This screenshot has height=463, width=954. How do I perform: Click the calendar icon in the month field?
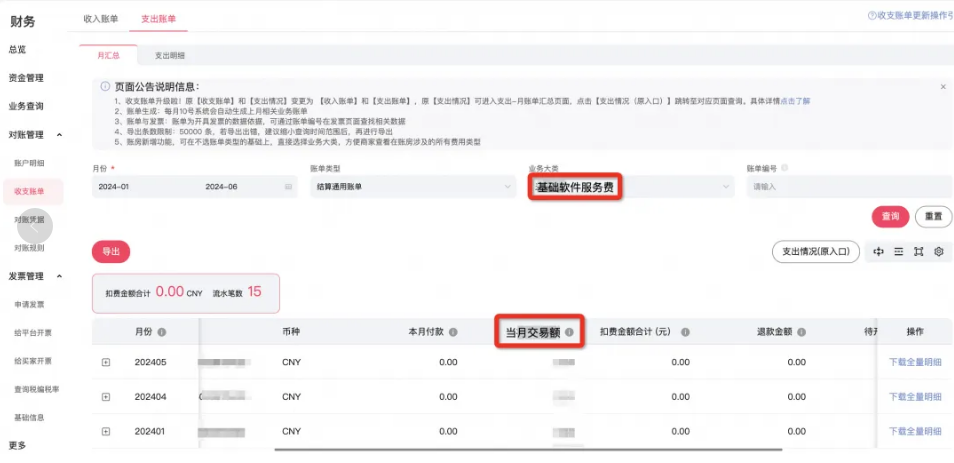coord(288,187)
